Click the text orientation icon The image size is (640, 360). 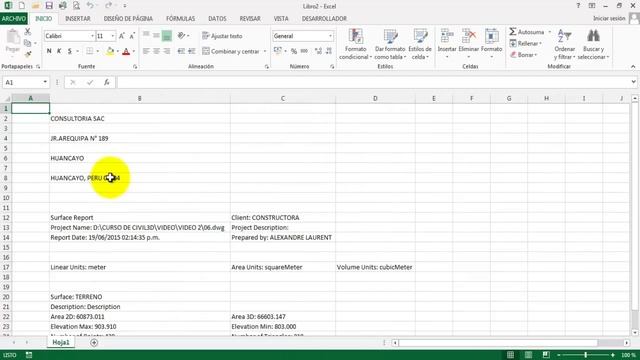point(182,36)
